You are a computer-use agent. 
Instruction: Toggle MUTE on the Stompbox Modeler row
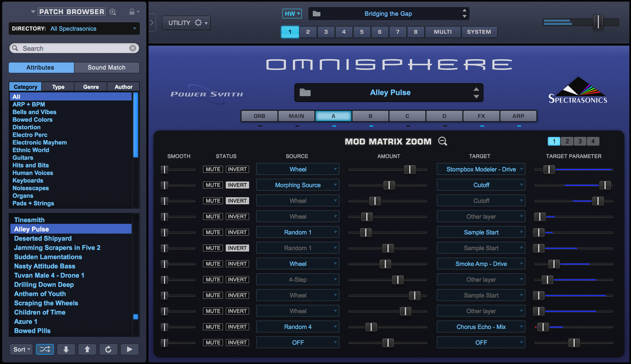pos(213,169)
